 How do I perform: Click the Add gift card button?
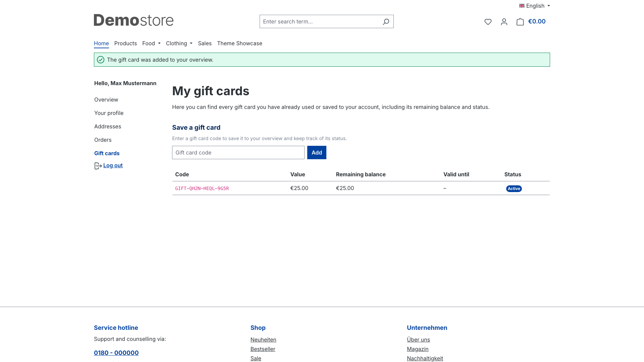317,153
